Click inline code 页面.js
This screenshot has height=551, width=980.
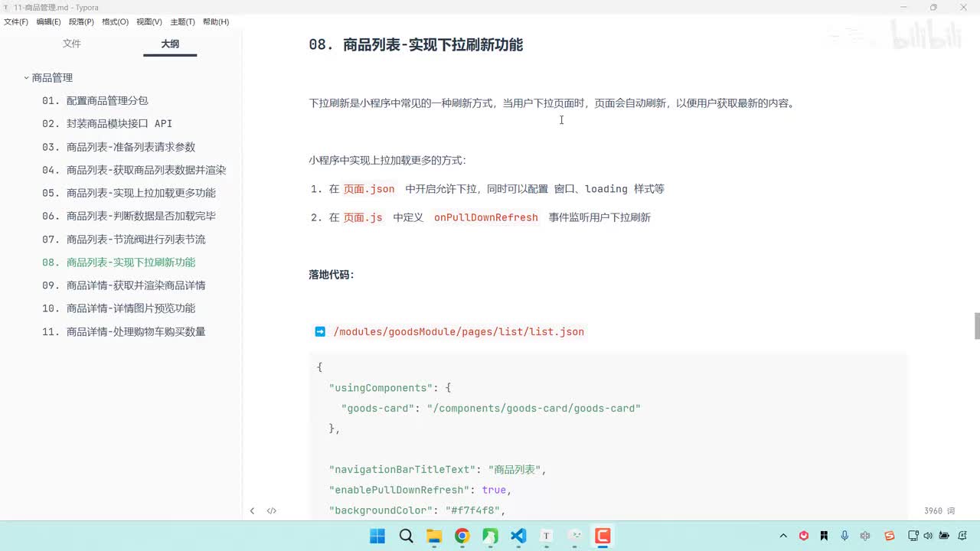click(x=363, y=217)
